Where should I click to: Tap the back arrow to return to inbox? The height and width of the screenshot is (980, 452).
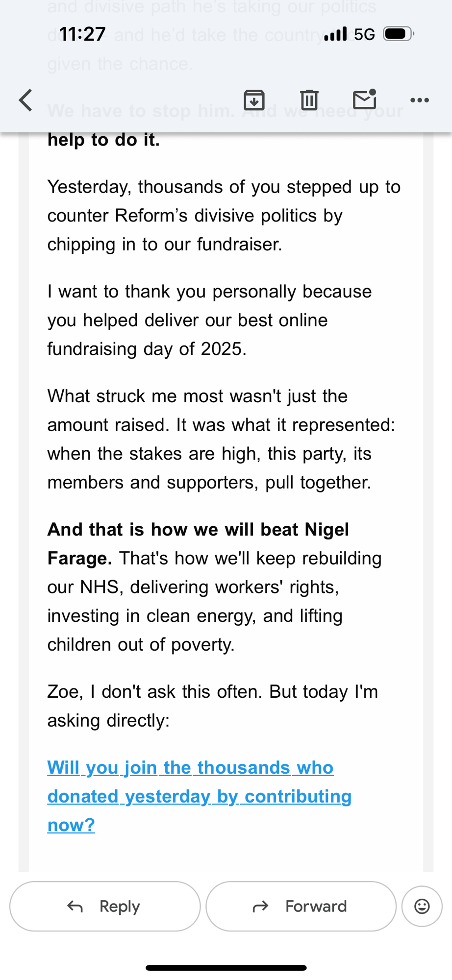(26, 100)
